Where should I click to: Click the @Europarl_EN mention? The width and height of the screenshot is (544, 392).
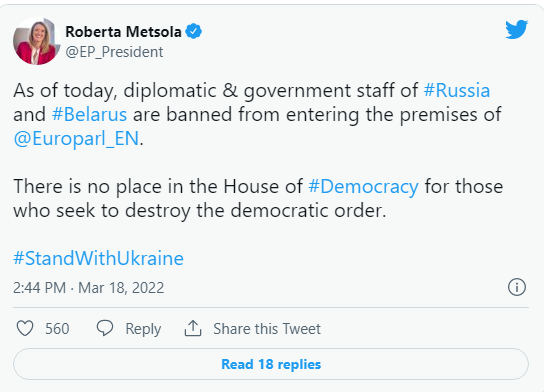tap(76, 138)
